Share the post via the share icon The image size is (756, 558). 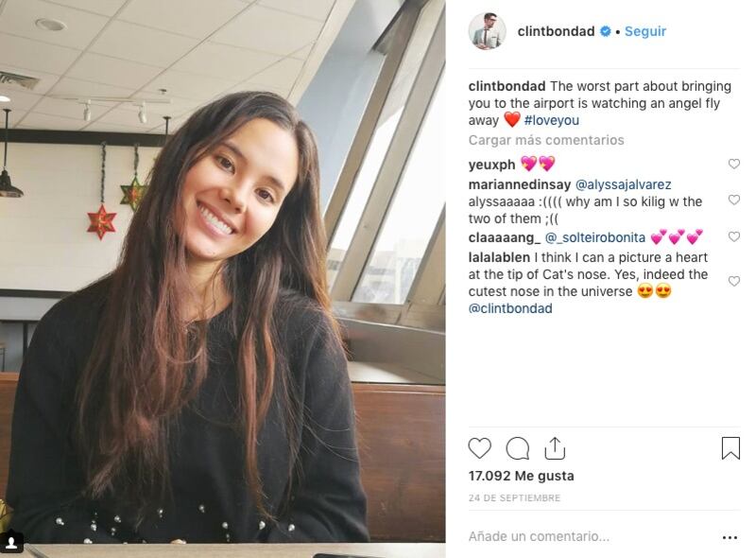point(555,448)
